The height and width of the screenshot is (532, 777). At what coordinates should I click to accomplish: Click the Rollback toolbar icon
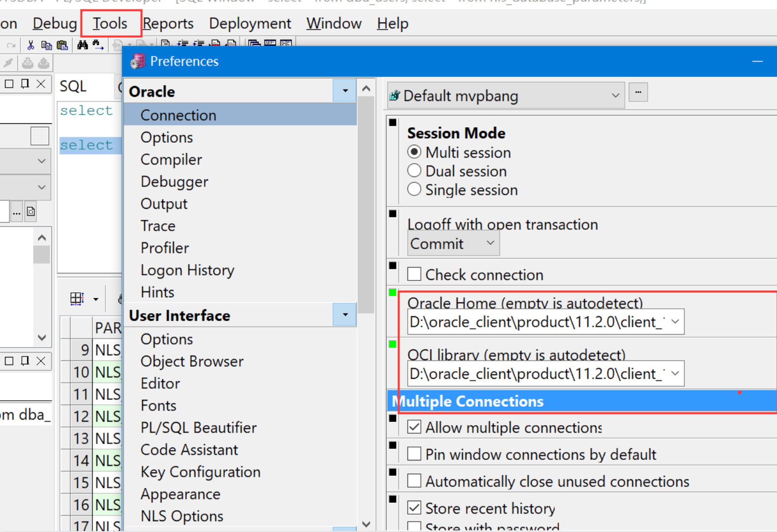(44, 63)
